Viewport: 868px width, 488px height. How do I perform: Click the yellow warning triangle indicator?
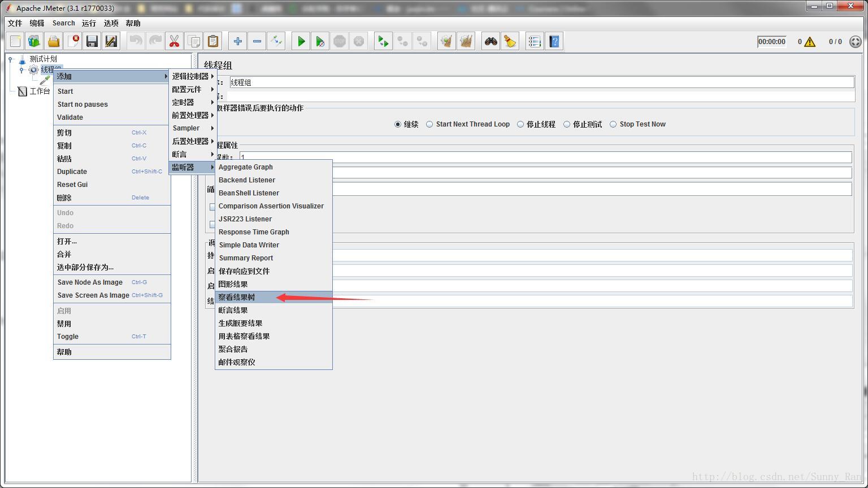click(x=810, y=42)
